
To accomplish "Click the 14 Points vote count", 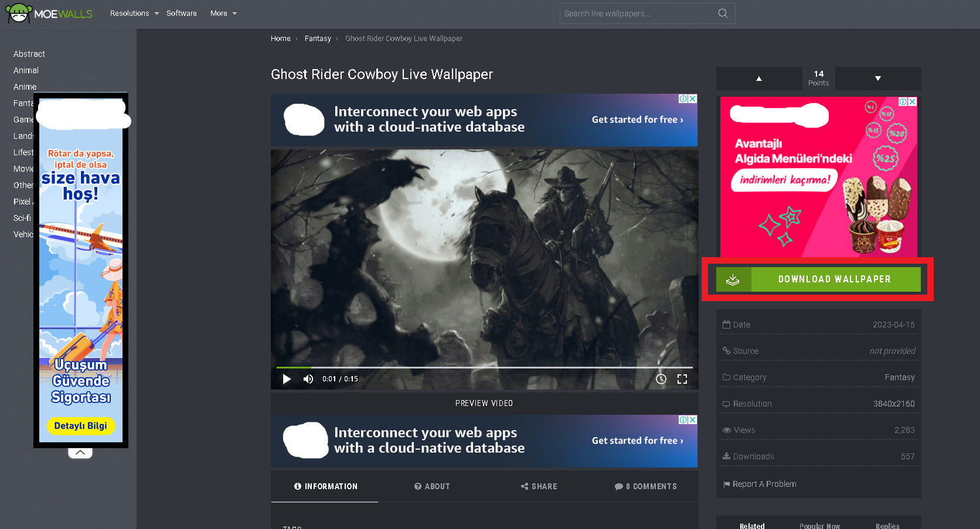I will click(x=819, y=79).
